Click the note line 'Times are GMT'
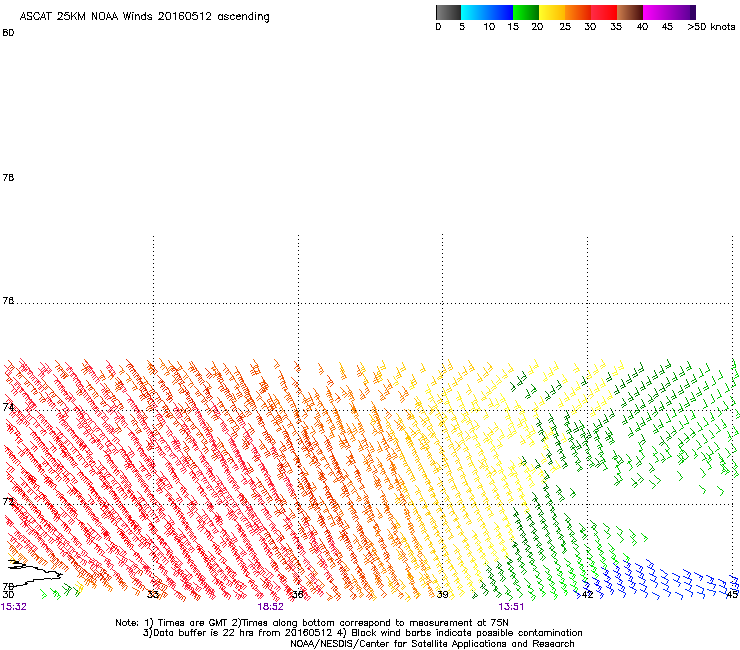 click(x=193, y=623)
